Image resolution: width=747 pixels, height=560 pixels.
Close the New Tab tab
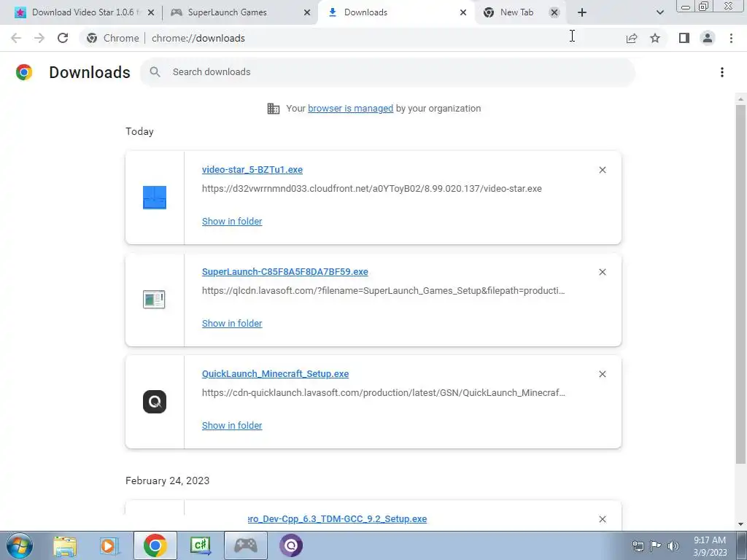554,12
